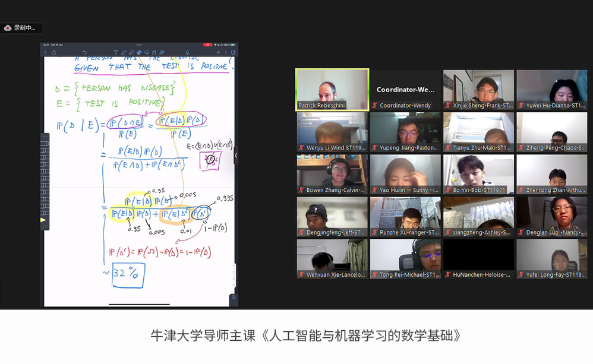593x364 pixels.
Task: Click the undo arrow in the note toolbar
Action: 84,52
